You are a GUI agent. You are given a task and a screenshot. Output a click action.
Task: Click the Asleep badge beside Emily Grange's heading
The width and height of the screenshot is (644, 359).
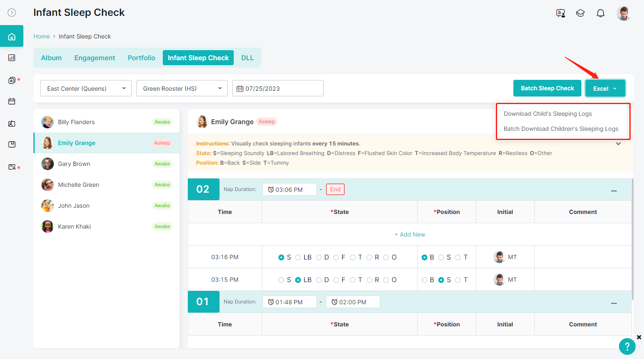267,122
